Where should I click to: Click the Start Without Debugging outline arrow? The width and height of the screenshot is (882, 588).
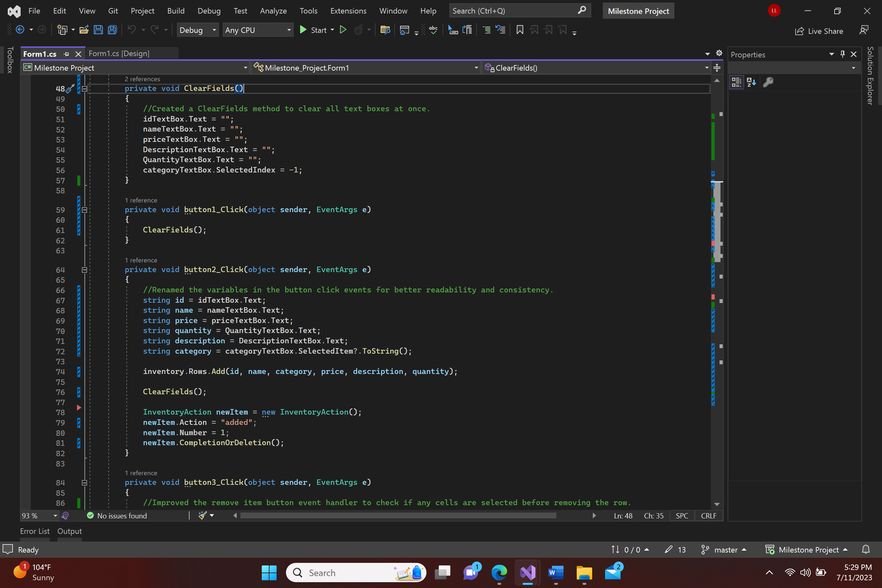pos(343,30)
